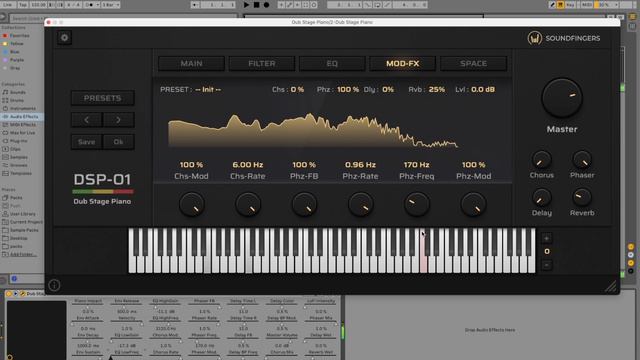Toggle the Key map mode button

[570, 5]
